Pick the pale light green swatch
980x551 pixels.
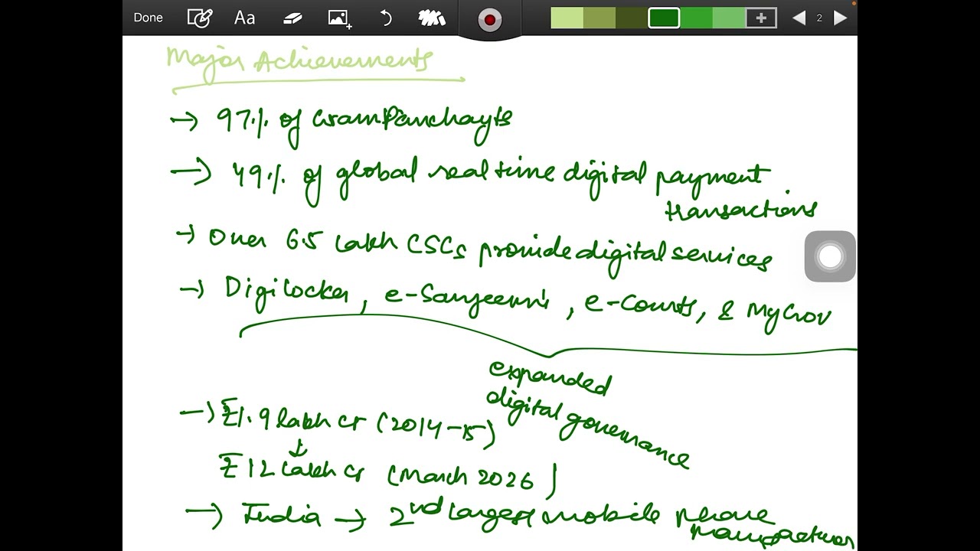[x=567, y=18]
